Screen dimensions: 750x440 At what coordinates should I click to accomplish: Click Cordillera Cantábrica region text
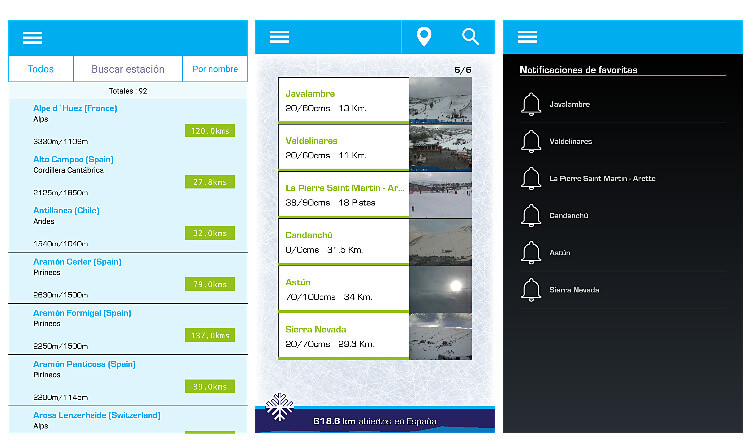point(68,170)
